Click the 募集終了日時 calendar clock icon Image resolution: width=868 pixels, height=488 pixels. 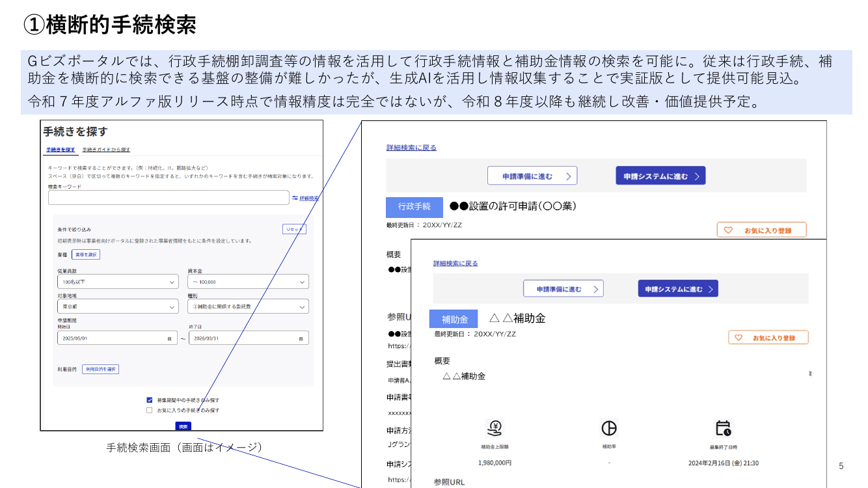pyautogui.click(x=724, y=428)
